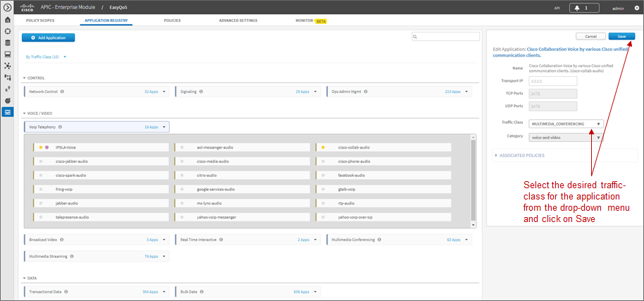The width and height of the screenshot is (644, 301).
Task: Collapse the DATA section
Action: [x=24, y=278]
